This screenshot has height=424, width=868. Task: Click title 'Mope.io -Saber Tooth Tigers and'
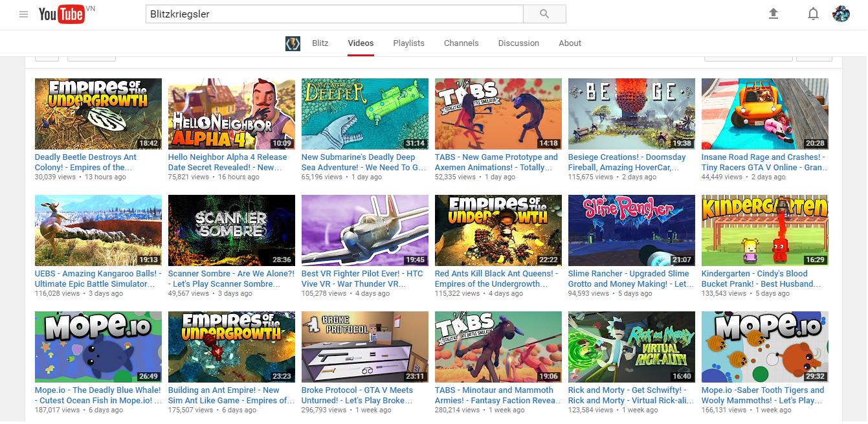[763, 395]
